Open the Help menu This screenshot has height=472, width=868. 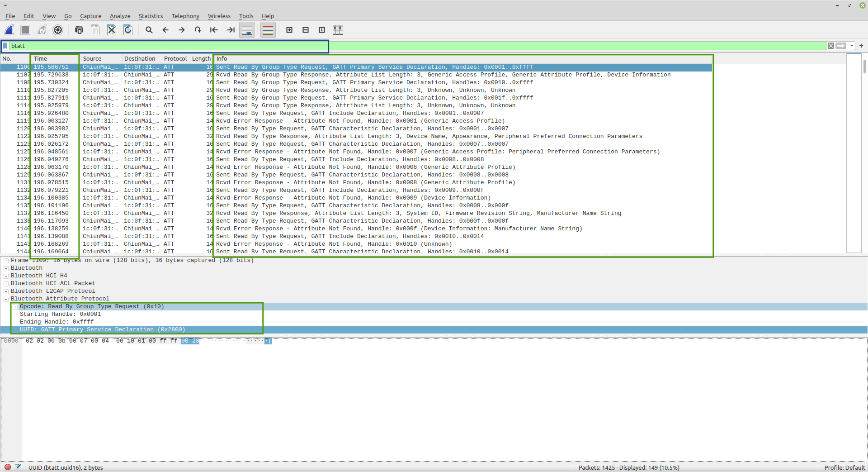(268, 16)
